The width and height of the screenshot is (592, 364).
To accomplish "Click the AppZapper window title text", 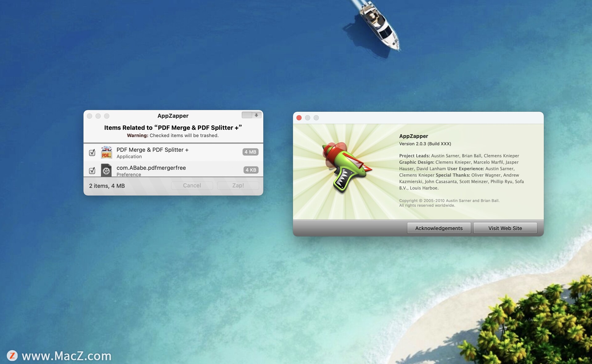I will (173, 116).
